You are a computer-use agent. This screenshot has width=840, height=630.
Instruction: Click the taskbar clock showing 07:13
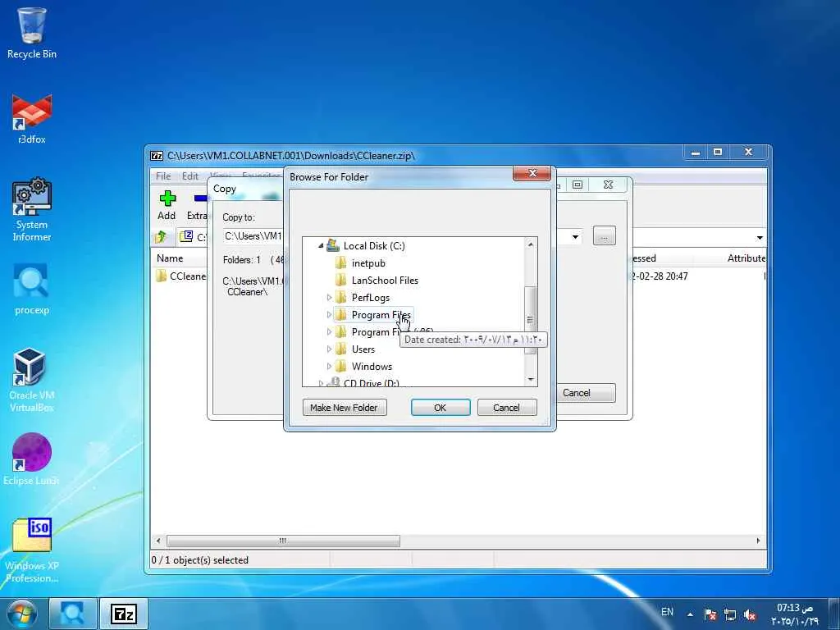tap(795, 614)
